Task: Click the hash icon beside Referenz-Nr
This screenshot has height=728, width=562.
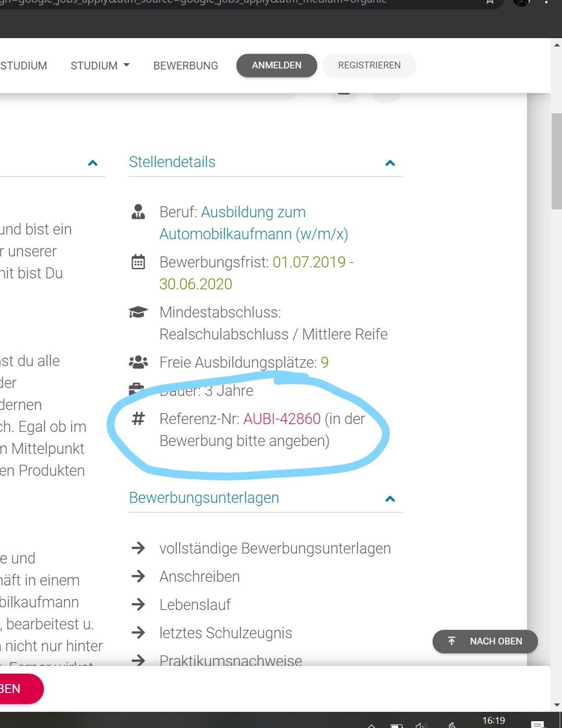Action: click(x=138, y=418)
